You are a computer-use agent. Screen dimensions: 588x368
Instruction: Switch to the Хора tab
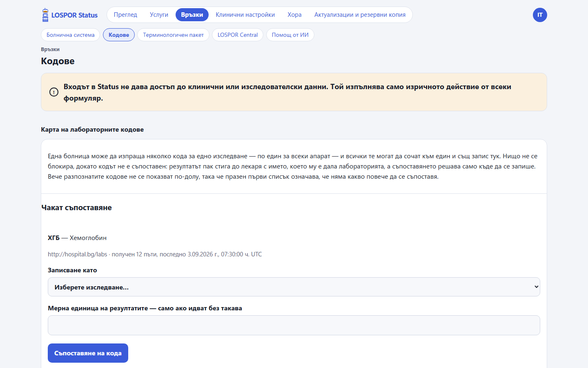pos(294,15)
